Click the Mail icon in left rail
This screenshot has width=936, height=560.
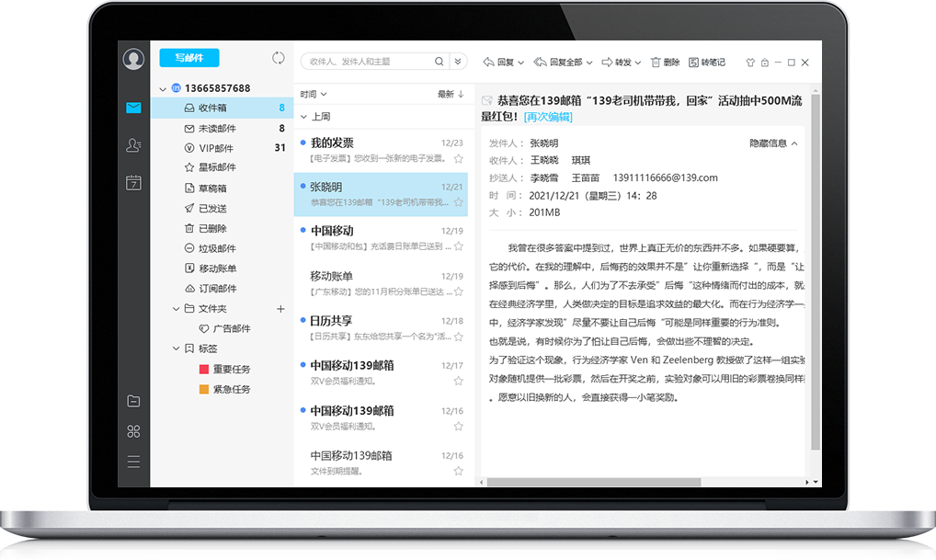pyautogui.click(x=133, y=108)
